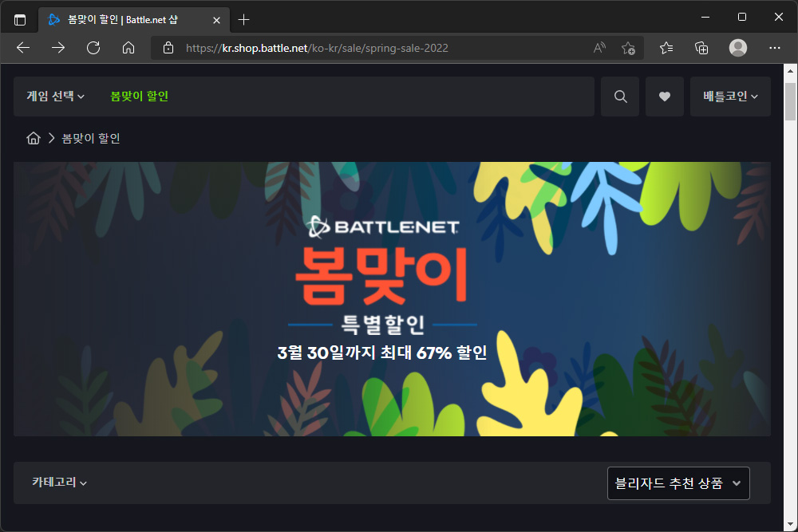Activate Read Aloud icon

(x=599, y=48)
